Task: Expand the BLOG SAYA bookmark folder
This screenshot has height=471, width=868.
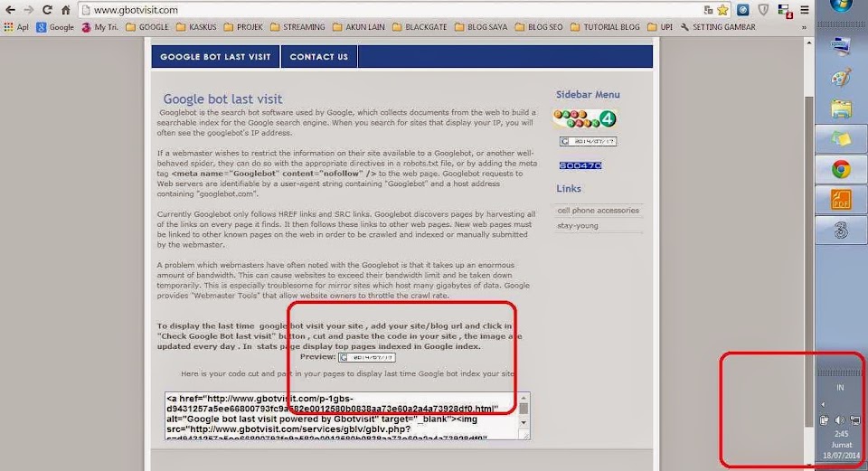Action: click(481, 26)
